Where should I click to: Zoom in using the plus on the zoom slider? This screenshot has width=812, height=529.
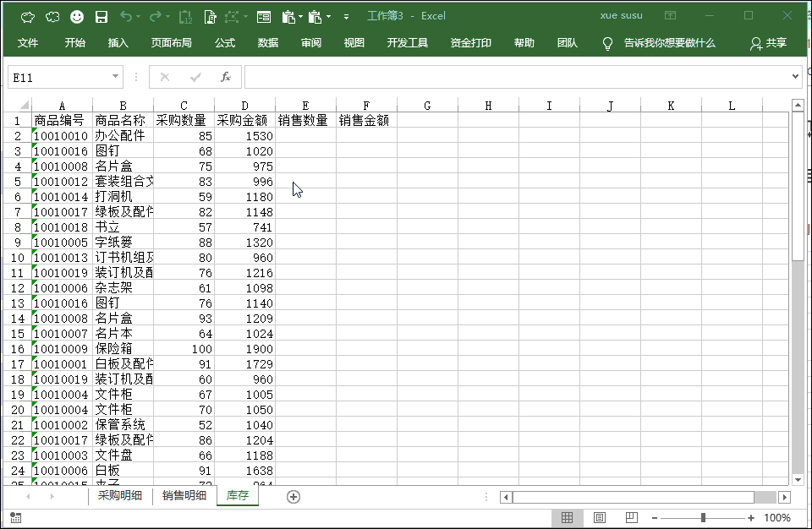click(x=750, y=517)
